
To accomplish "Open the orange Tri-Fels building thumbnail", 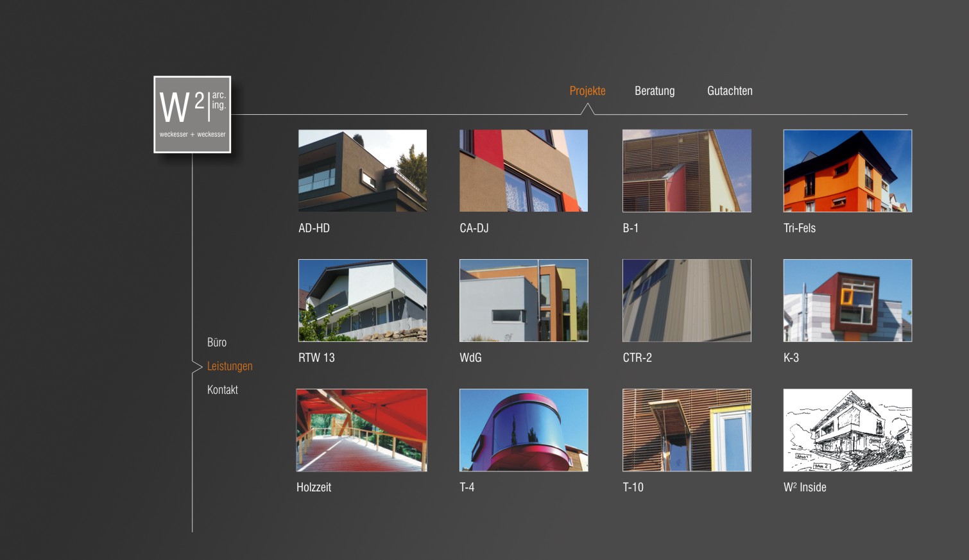I will (x=848, y=171).
